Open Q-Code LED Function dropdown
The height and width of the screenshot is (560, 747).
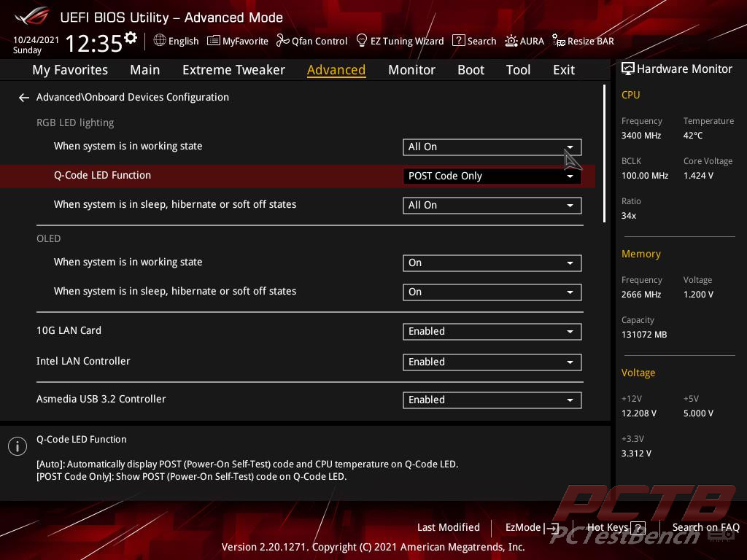[x=492, y=176]
